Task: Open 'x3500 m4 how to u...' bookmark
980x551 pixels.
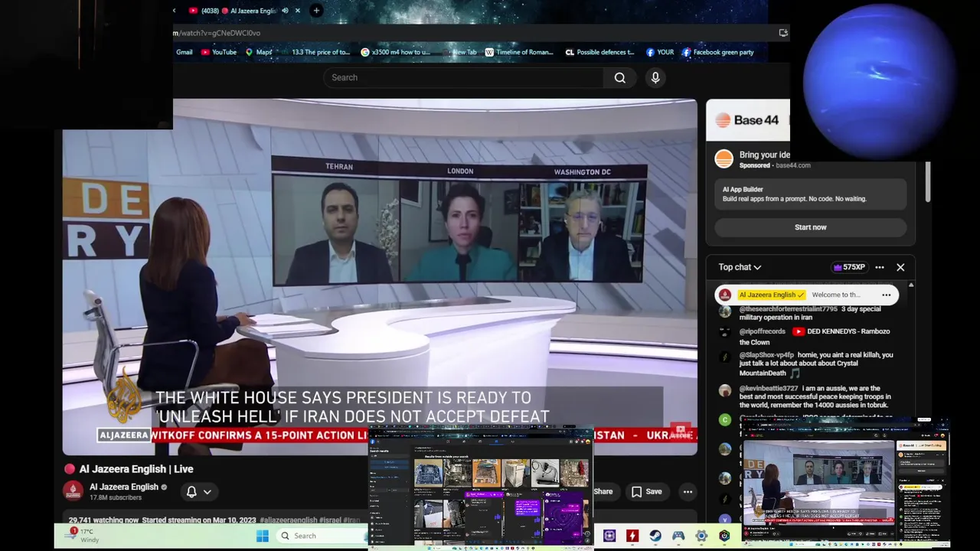Action: tap(395, 52)
